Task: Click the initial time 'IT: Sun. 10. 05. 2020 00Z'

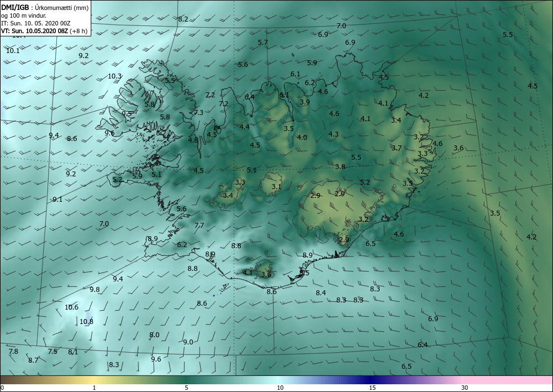Action: (35, 23)
